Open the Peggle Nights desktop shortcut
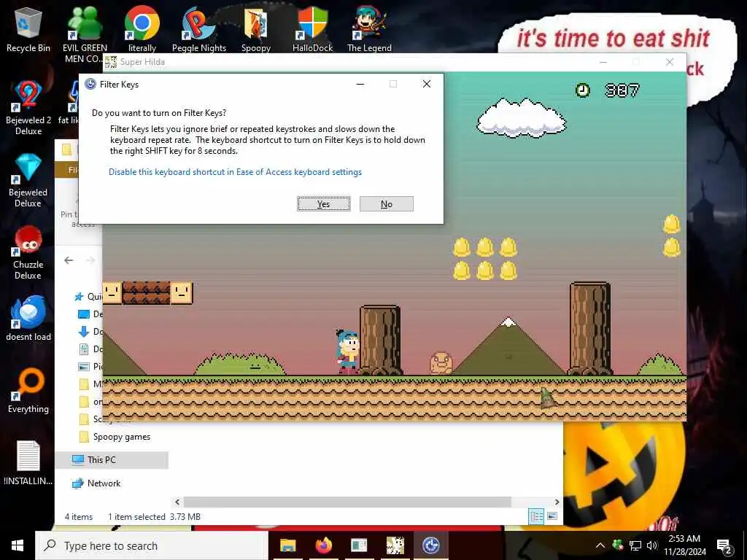This screenshot has width=747, height=560. pyautogui.click(x=198, y=29)
